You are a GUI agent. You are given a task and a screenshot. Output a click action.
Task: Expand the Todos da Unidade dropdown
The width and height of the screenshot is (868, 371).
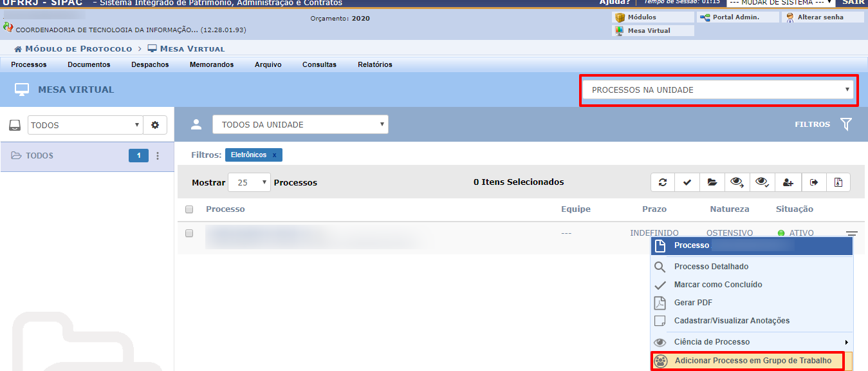[300, 124]
